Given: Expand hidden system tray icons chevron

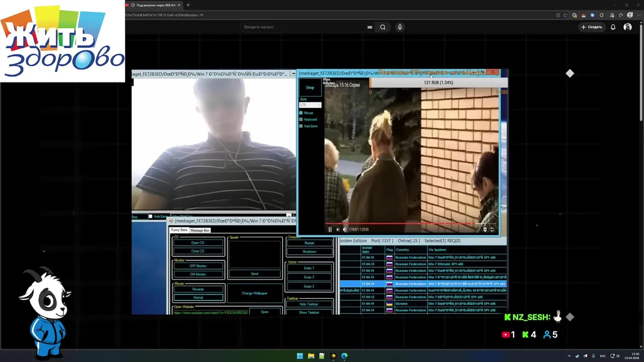Looking at the screenshot, I should 569,356.
